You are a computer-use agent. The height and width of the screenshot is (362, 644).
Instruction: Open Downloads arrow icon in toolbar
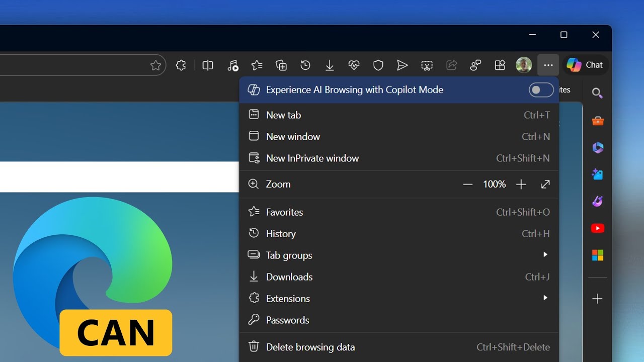(330, 65)
